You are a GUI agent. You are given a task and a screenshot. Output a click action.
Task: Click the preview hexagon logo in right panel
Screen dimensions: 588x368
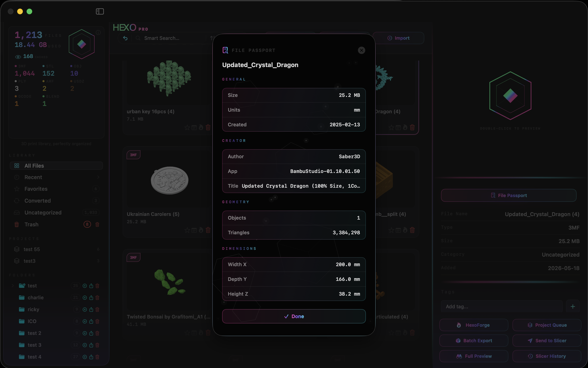pyautogui.click(x=510, y=96)
